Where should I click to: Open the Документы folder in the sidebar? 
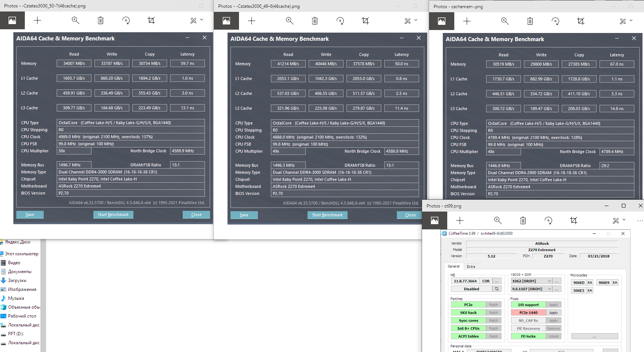coord(20,272)
